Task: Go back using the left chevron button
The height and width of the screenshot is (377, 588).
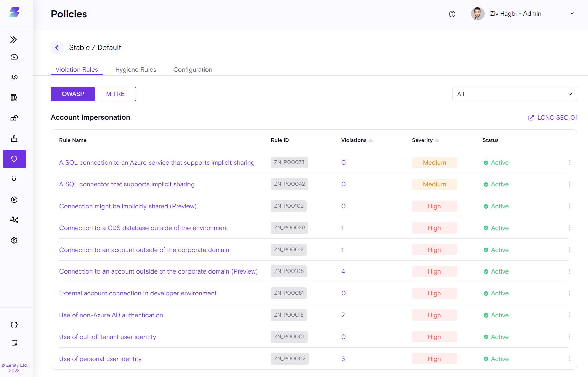Action: (57, 48)
